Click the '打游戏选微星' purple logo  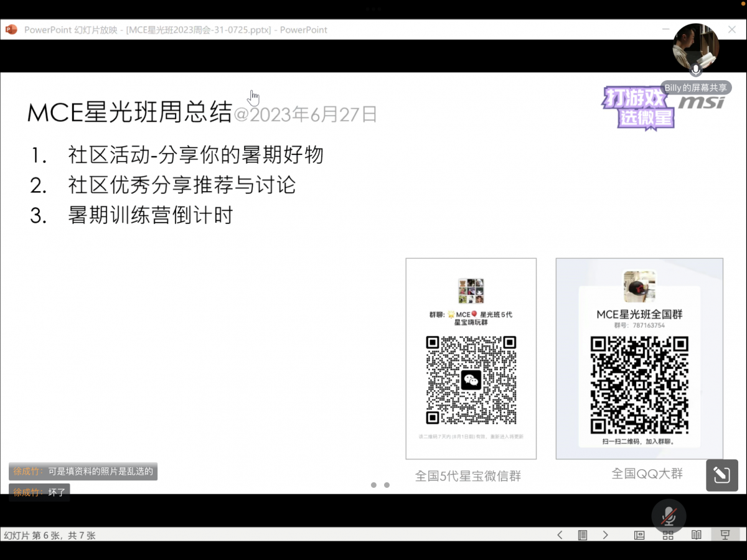click(639, 108)
